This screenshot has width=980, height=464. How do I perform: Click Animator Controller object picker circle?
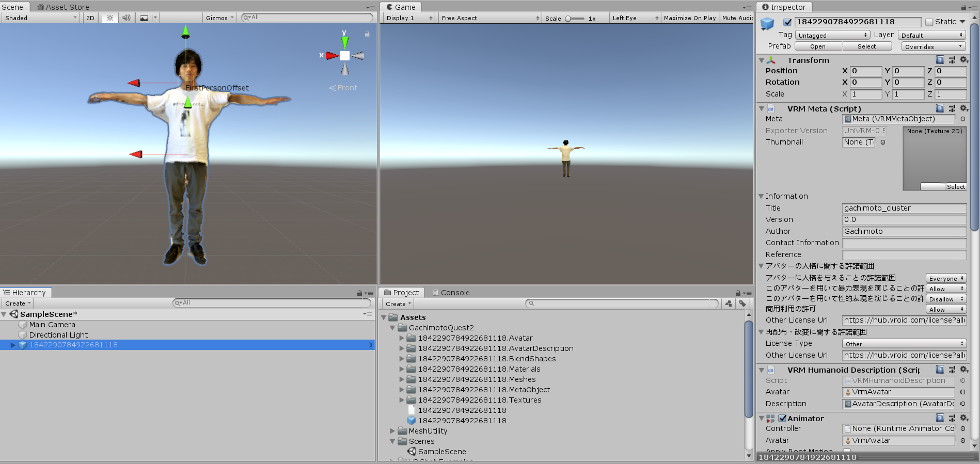[x=962, y=429]
